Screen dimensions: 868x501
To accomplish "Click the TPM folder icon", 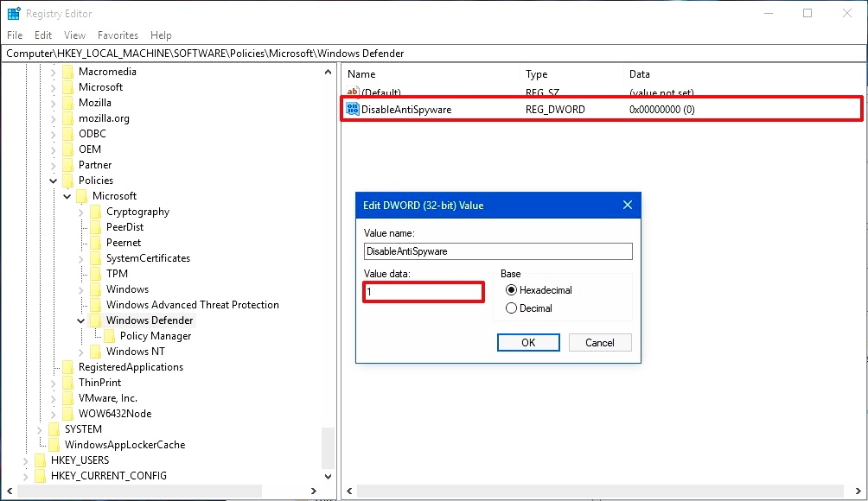I will [96, 274].
